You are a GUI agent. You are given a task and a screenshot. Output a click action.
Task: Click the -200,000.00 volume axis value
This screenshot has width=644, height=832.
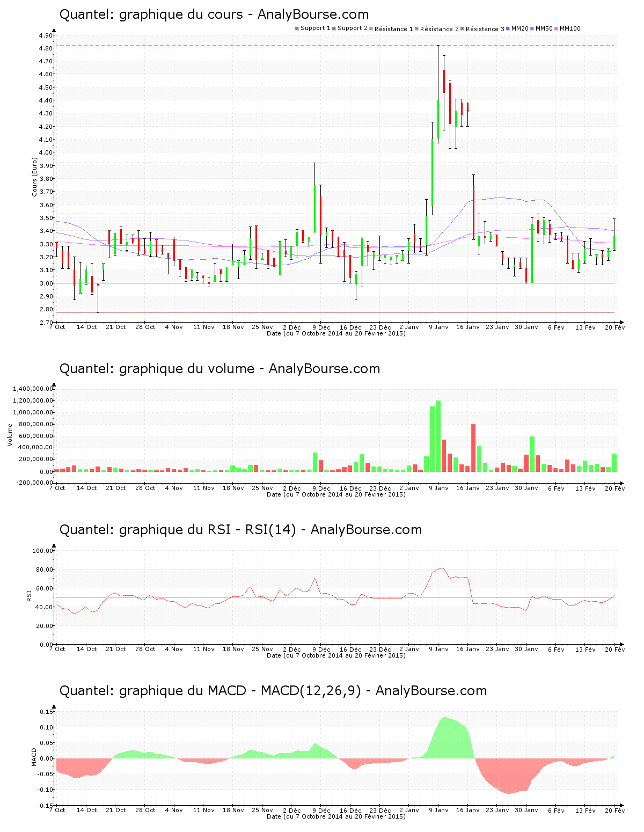point(33,483)
